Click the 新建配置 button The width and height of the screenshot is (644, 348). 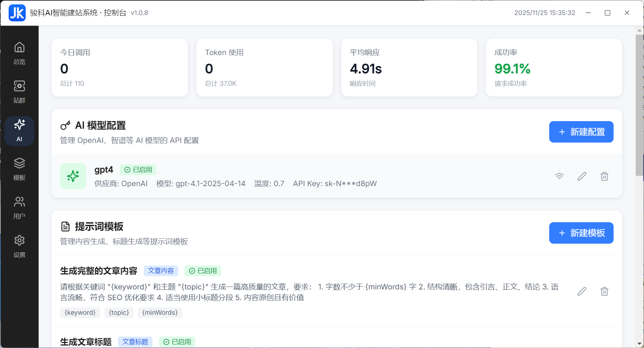[x=581, y=132]
